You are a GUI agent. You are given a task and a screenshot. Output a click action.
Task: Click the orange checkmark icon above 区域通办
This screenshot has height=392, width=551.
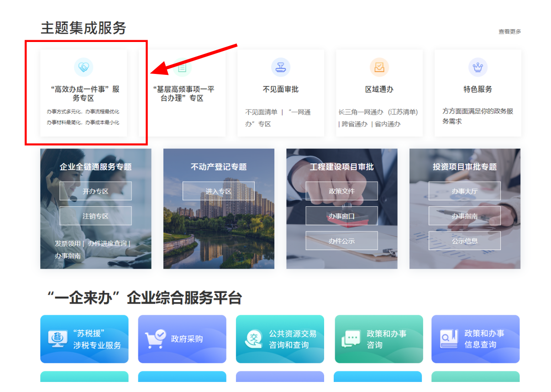point(379,68)
